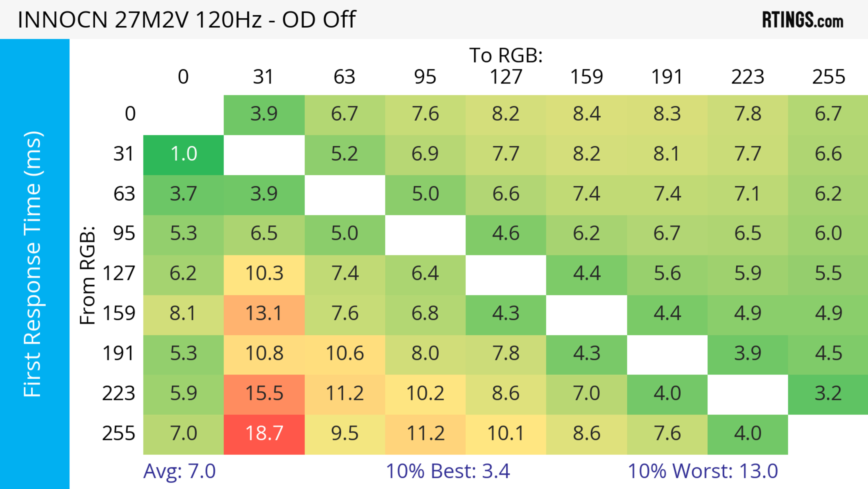Select the 0 column header
The width and height of the screenshot is (868, 489).
183,77
